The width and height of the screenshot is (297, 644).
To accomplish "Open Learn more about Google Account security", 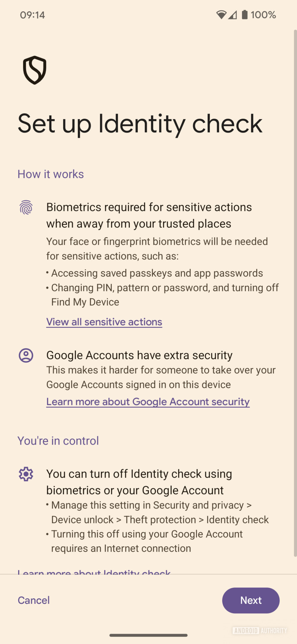I will coord(148,401).
